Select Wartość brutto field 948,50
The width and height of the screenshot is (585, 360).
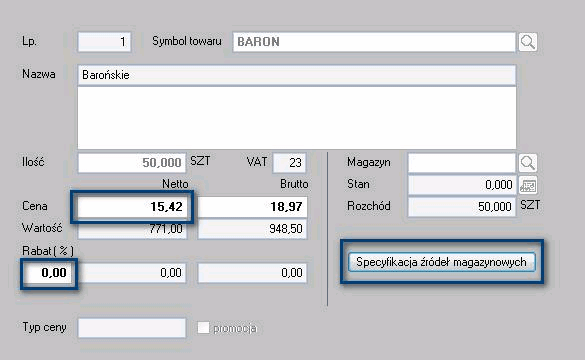(253, 229)
